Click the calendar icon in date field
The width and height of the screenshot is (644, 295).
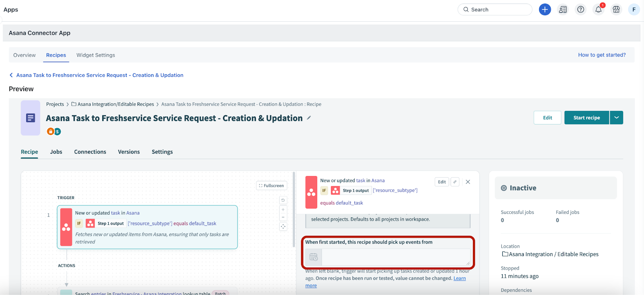314,257
